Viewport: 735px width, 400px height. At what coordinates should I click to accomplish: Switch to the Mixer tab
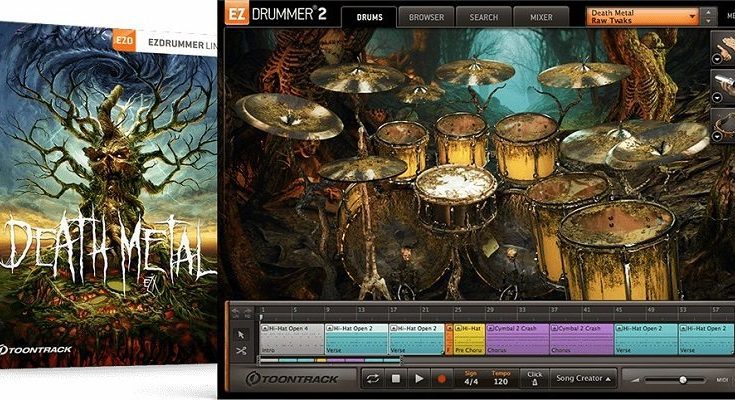(x=540, y=17)
